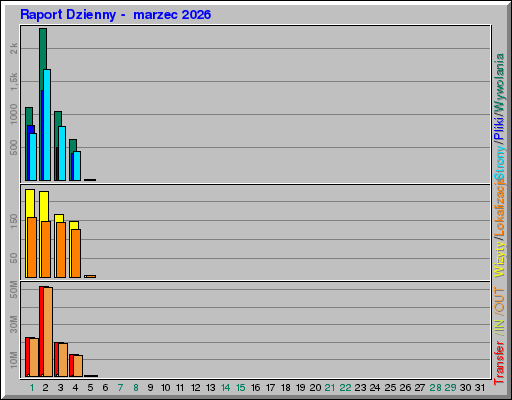
Task: Click day 20 label on x-axis
Action: pyautogui.click(x=315, y=388)
